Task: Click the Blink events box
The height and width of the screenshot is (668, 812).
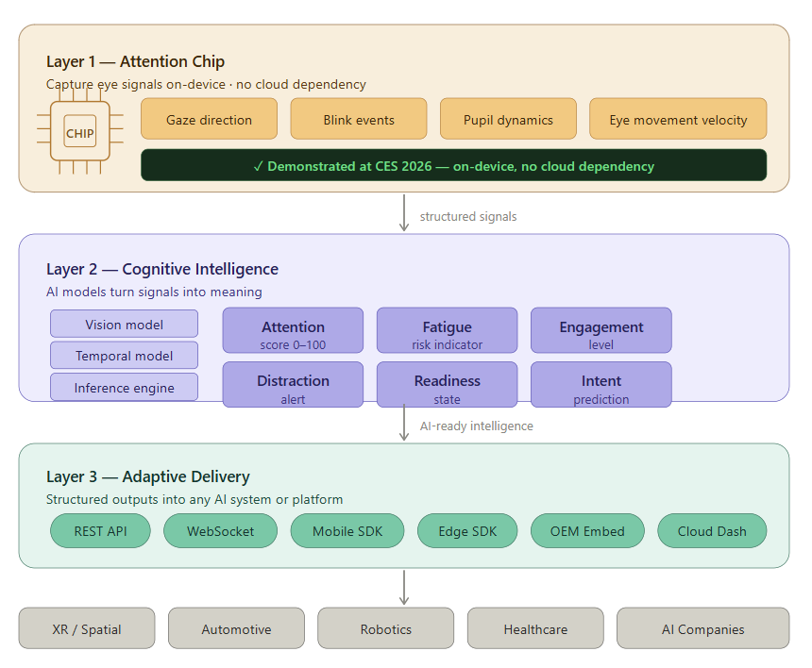Action: click(x=359, y=120)
